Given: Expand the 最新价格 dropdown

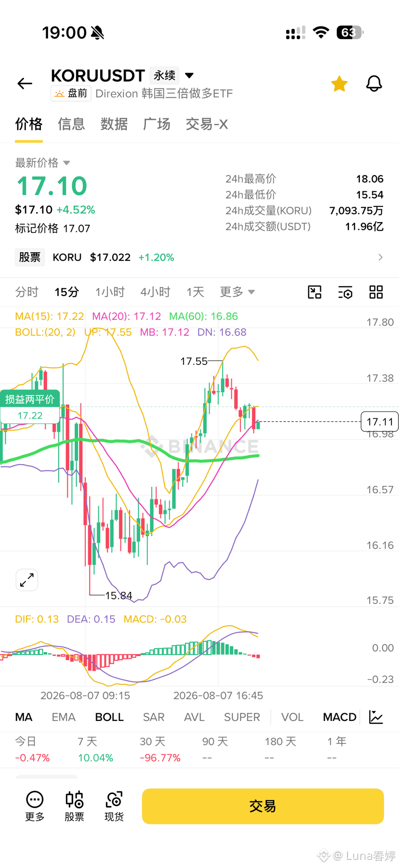Looking at the screenshot, I should click(x=42, y=163).
